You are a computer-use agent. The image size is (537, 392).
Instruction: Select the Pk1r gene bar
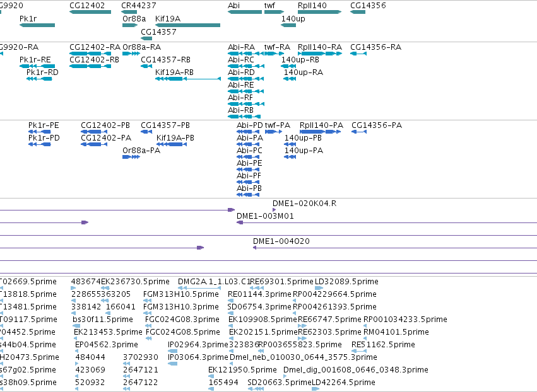coord(37,25)
